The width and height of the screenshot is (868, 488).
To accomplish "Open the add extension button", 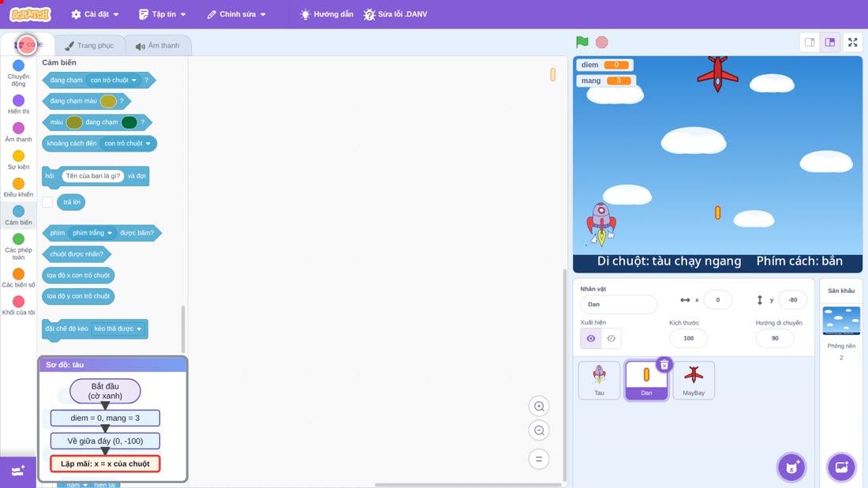I will (x=18, y=471).
